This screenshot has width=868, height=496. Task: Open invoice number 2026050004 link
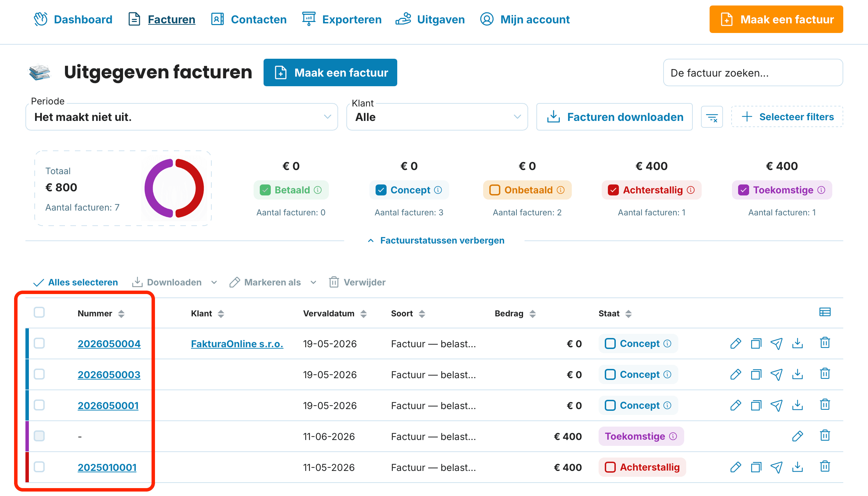109,344
